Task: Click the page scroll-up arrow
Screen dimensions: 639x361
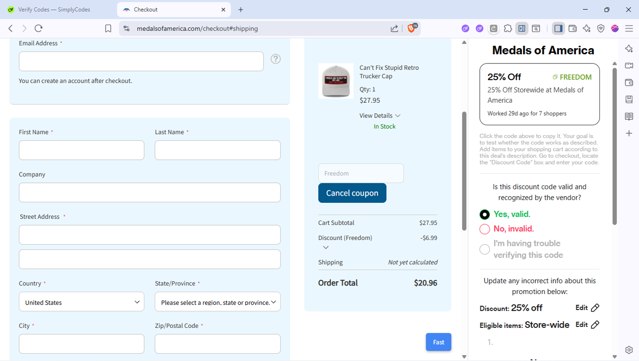Action: click(x=464, y=42)
